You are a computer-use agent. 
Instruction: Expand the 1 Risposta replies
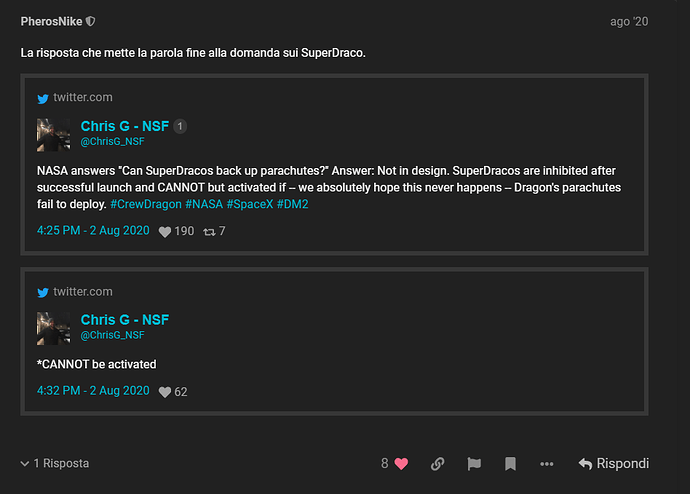click(x=55, y=464)
